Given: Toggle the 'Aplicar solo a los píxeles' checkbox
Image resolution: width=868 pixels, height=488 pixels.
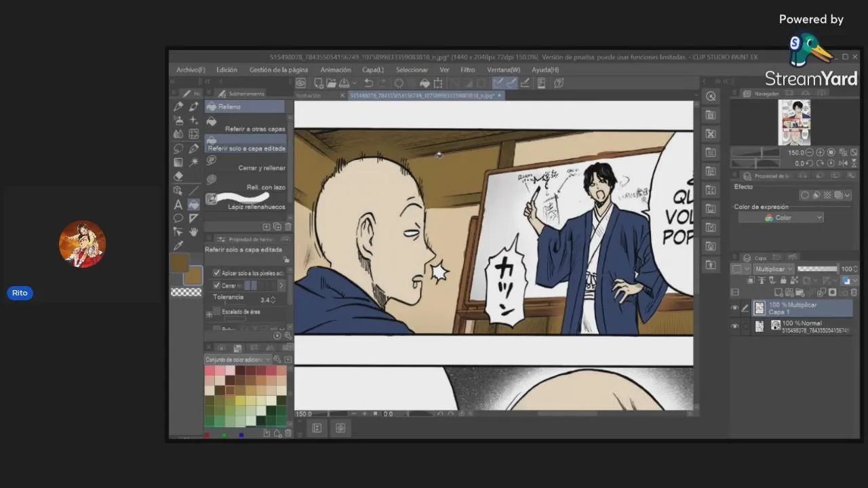Looking at the screenshot, I should coord(216,273).
